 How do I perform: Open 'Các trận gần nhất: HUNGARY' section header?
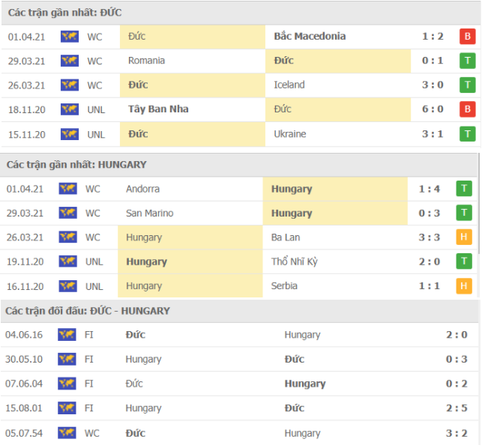tap(76, 164)
